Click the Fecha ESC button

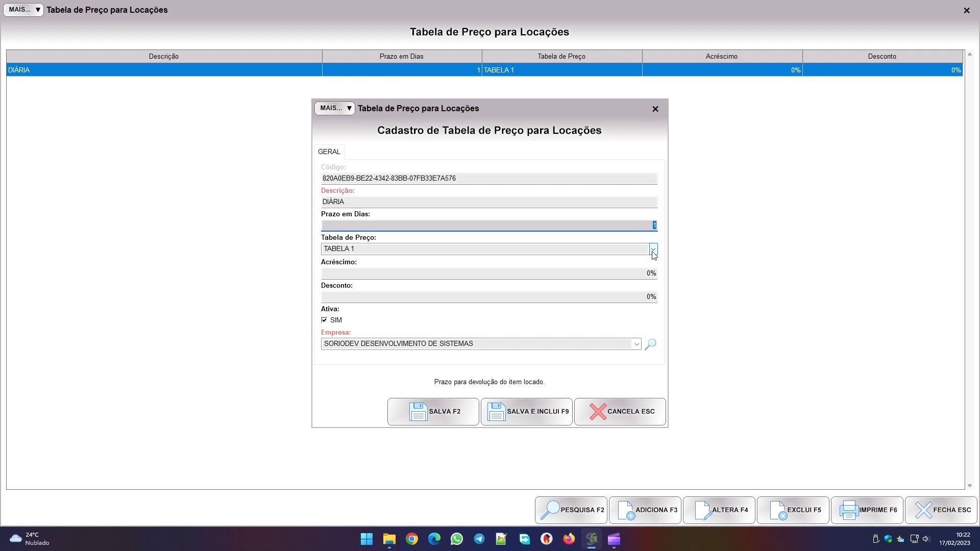tap(941, 510)
